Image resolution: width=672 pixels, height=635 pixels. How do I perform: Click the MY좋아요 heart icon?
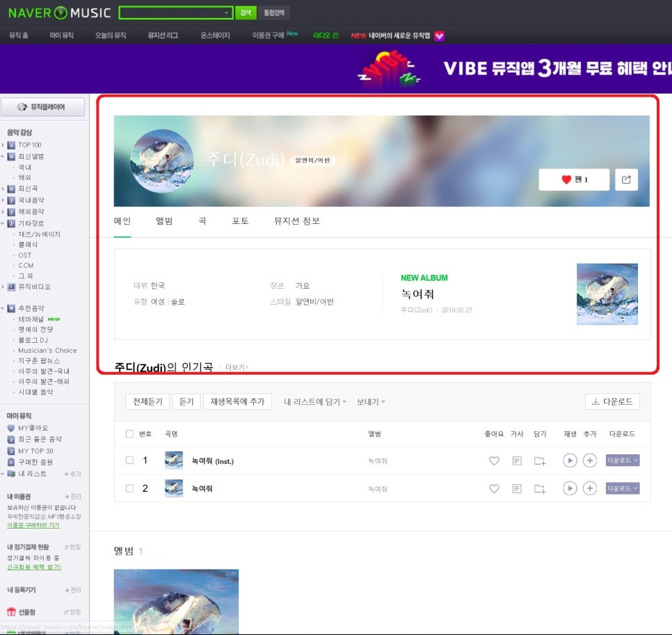coord(11,428)
